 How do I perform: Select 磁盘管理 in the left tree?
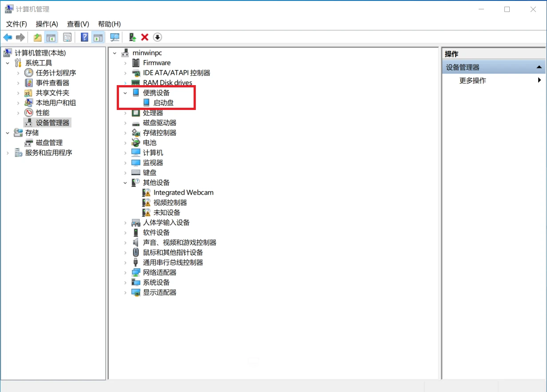tap(49, 143)
